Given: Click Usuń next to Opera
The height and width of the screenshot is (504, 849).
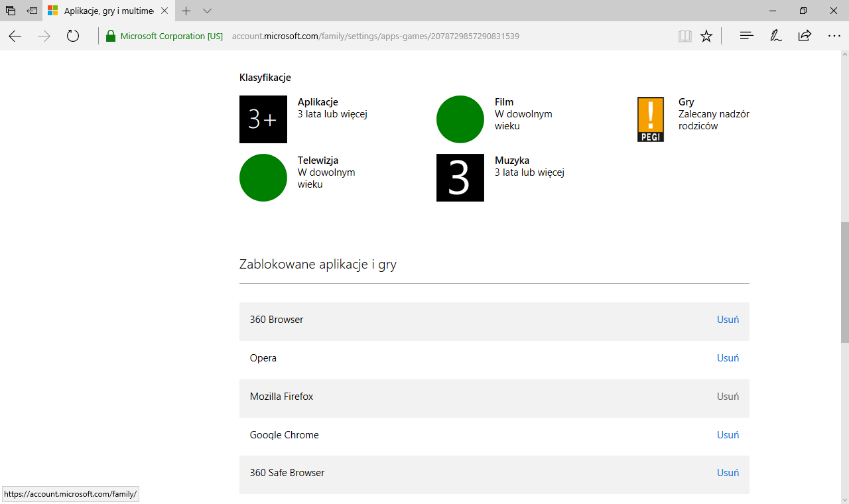Looking at the screenshot, I should tap(728, 358).
